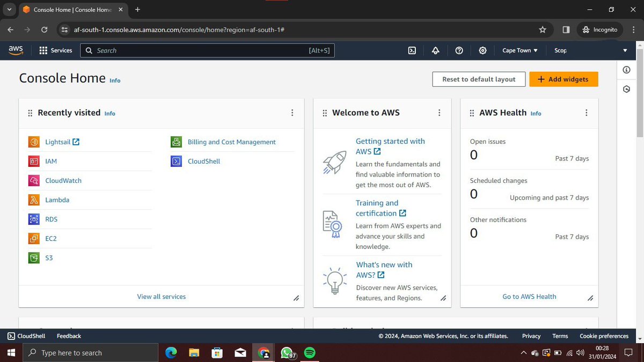
Task: Open Training and certification link
Action: pyautogui.click(x=380, y=208)
